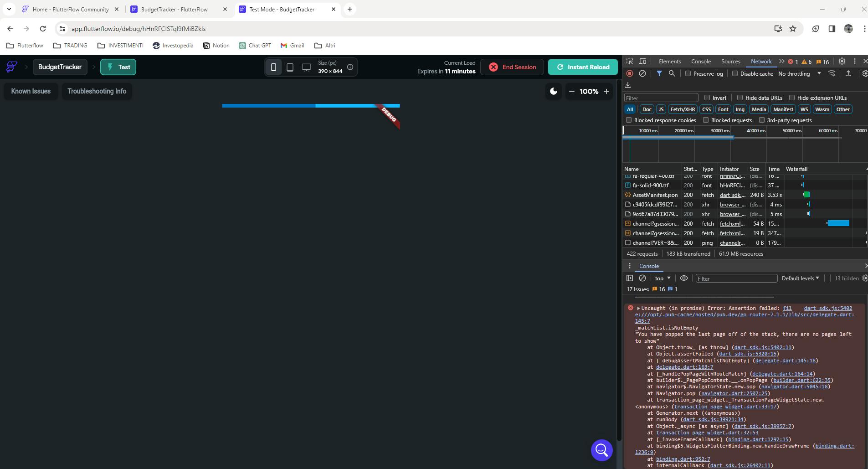Open the Known Issues button
Viewport: 868px width, 469px height.
coord(31,91)
